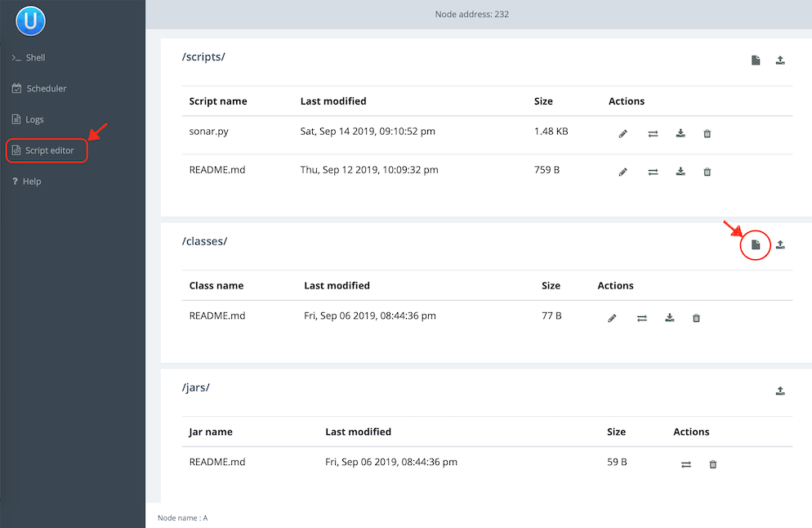Click the transfer arrows icon for sonar.py
The width and height of the screenshot is (812, 528).
tap(653, 134)
